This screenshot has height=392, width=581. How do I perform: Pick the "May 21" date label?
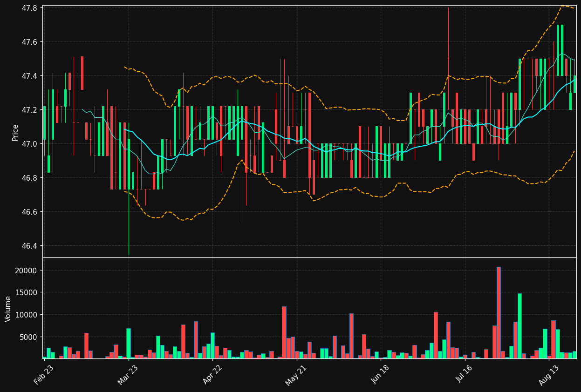coord(296,375)
